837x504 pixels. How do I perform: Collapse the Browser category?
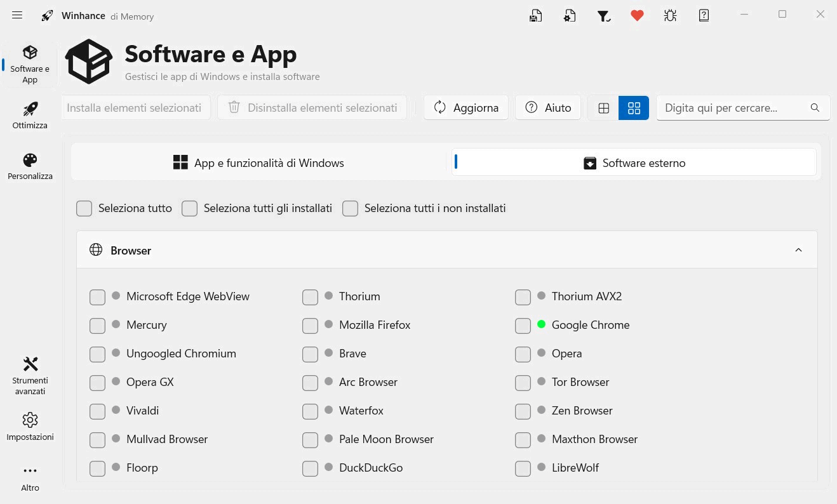coord(798,249)
